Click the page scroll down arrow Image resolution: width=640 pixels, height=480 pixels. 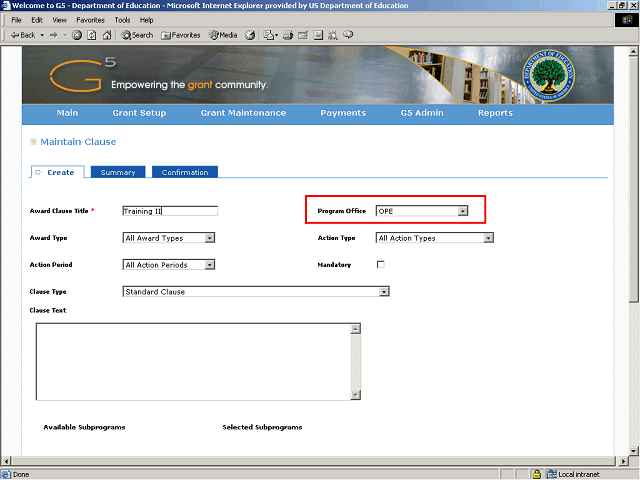point(633,451)
